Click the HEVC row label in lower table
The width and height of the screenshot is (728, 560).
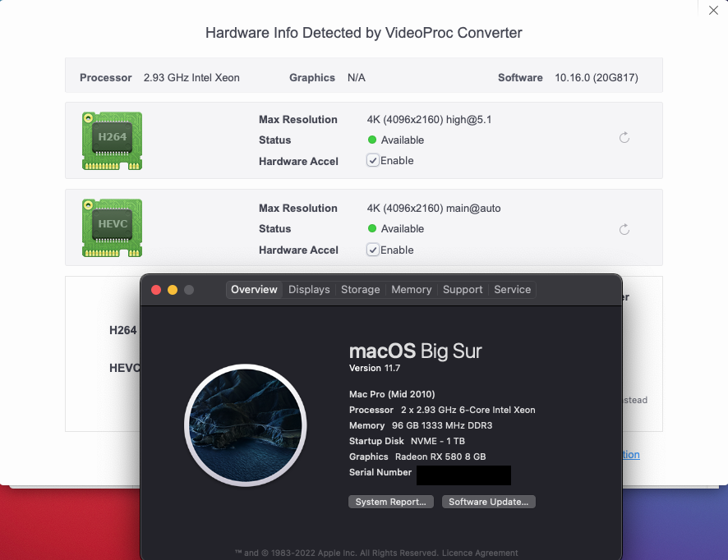[x=124, y=368]
